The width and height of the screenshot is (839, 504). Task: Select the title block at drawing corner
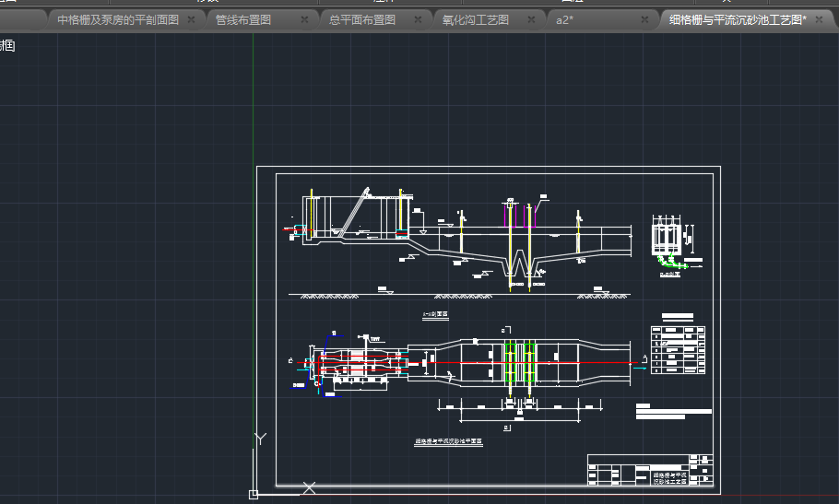click(650, 470)
